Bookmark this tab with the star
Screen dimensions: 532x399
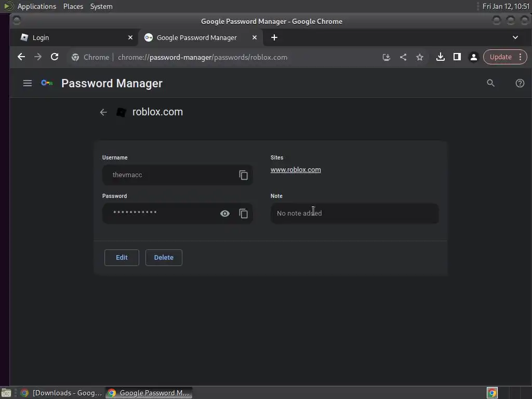(420, 57)
